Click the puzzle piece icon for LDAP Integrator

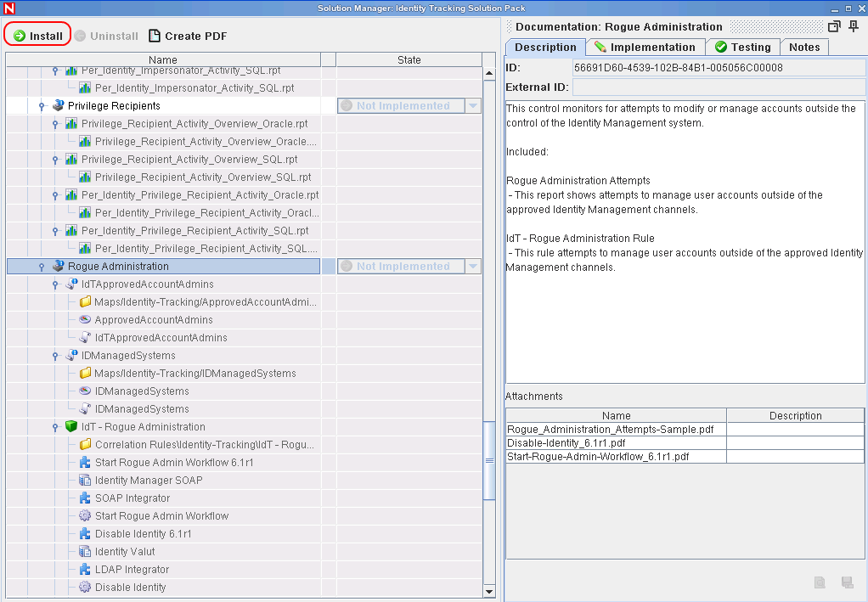(85, 570)
